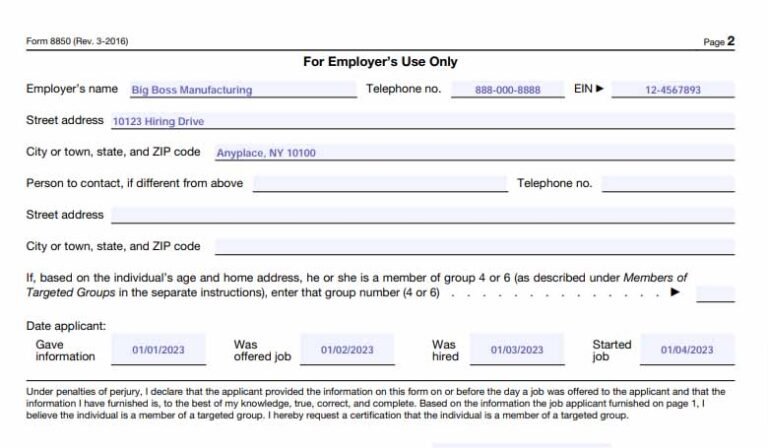Click the Employer's name field containing Big Boss Manufacturing
This screenshot has width=768, height=448.
pos(243,90)
